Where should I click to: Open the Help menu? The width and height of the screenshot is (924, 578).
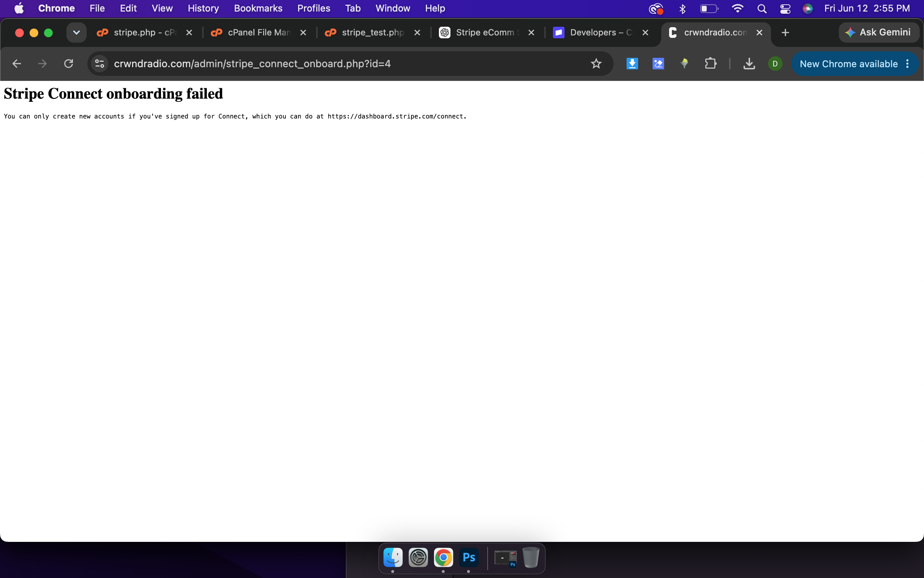click(435, 8)
